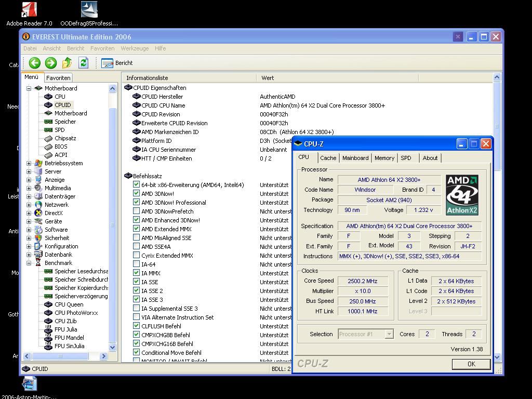Click the Wert column header
The height and width of the screenshot is (399, 532).
pos(338,78)
